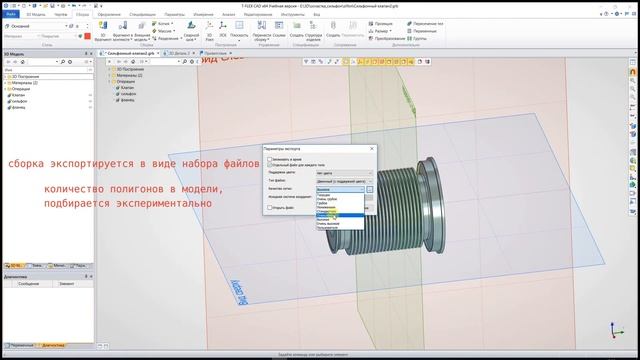
Task: Click search icon in the inner model tree toolbar
Action: pos(185,62)
